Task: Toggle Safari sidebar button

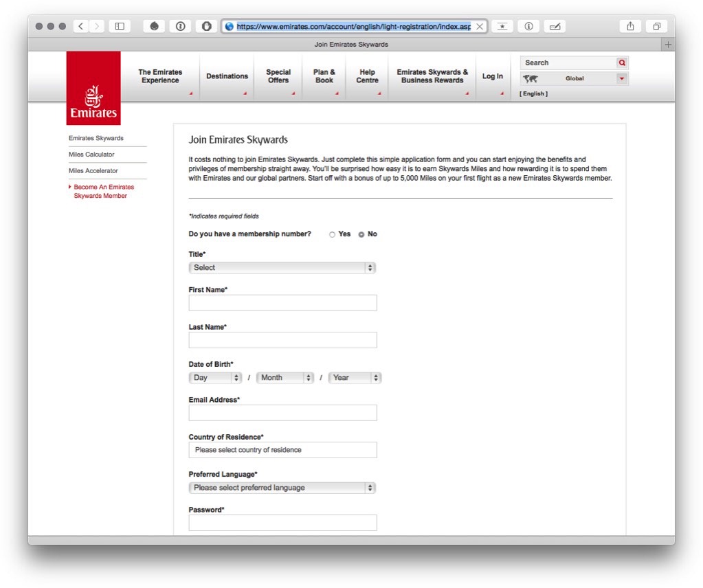Action: coord(120,26)
